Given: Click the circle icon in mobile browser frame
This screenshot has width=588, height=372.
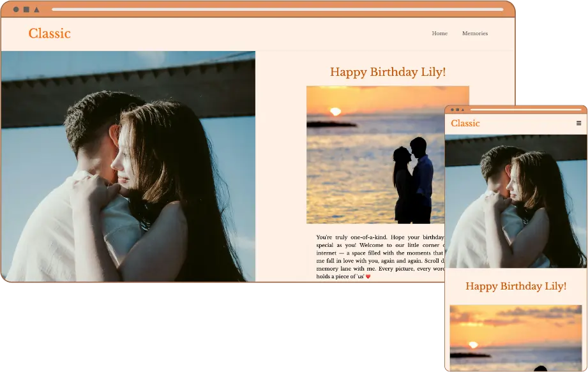Looking at the screenshot, I should [451, 110].
